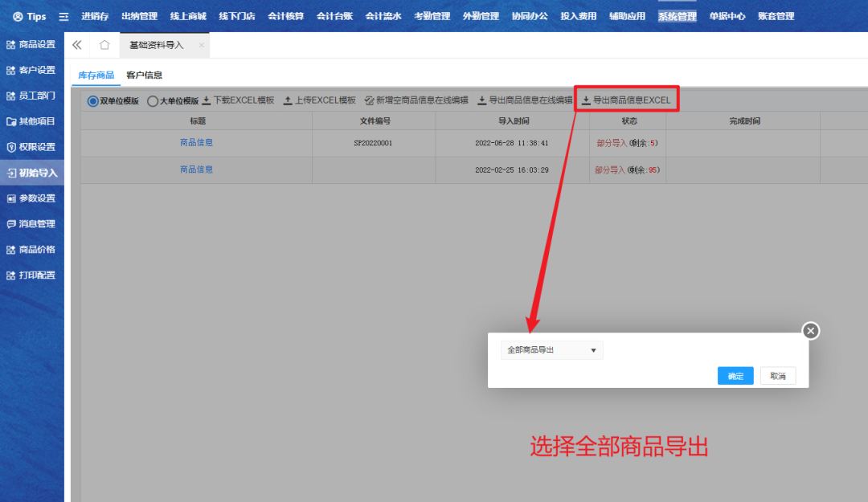
Task: Click the hamburger menu icon next to Tips
Action: coord(63,16)
